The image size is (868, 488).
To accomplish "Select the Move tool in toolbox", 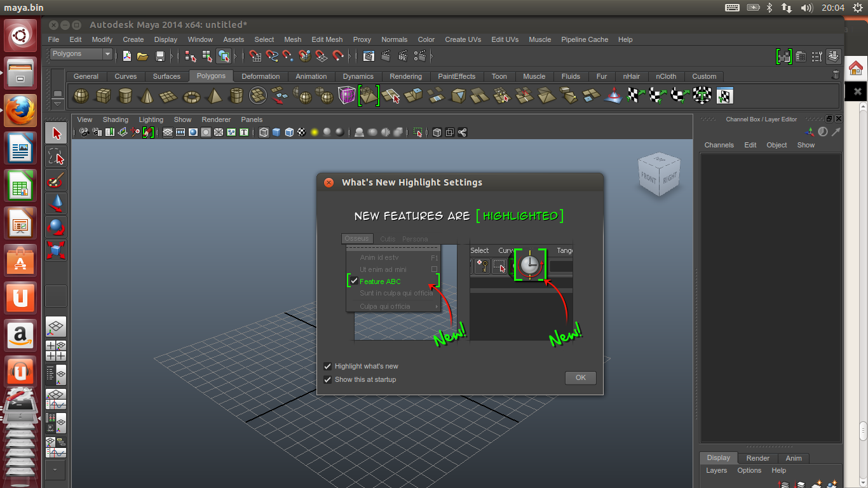I will pos(57,204).
